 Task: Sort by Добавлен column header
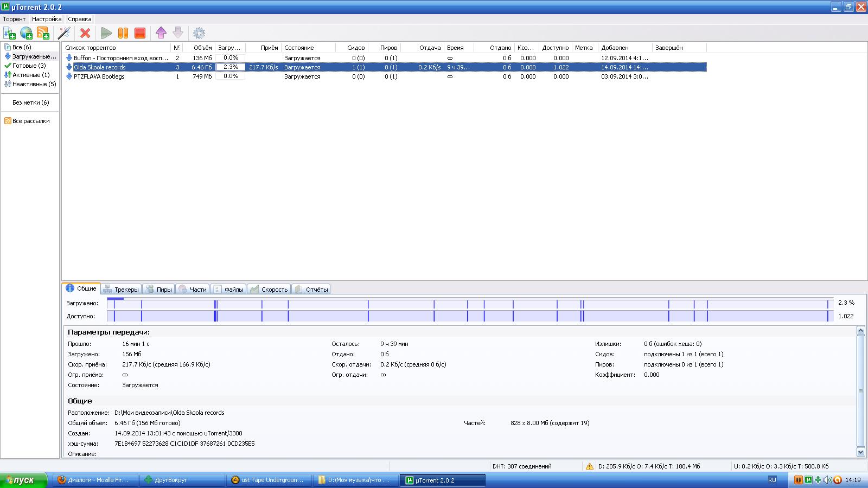(624, 48)
